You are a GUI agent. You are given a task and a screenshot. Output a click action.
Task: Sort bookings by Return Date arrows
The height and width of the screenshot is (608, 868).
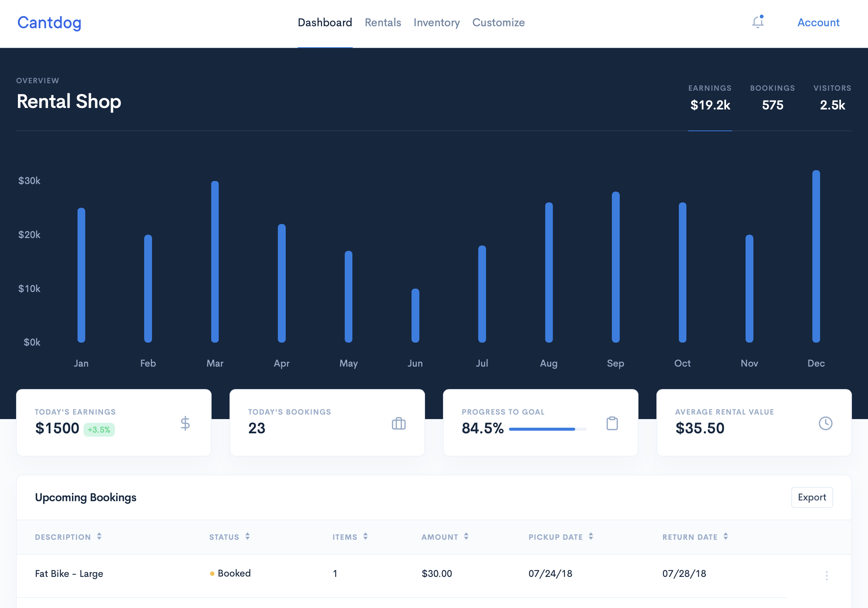pyautogui.click(x=725, y=536)
